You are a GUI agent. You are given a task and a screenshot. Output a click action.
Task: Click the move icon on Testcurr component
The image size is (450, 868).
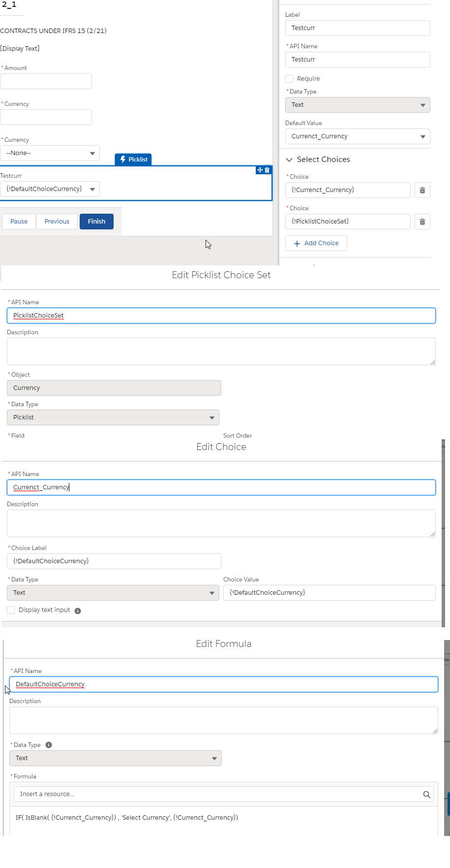(260, 170)
